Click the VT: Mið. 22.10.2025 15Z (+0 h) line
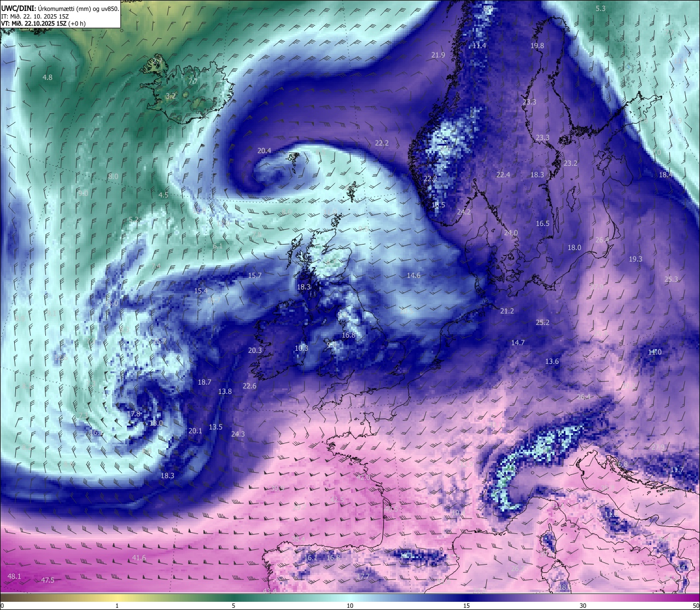The width and height of the screenshot is (700, 610). click(43, 24)
